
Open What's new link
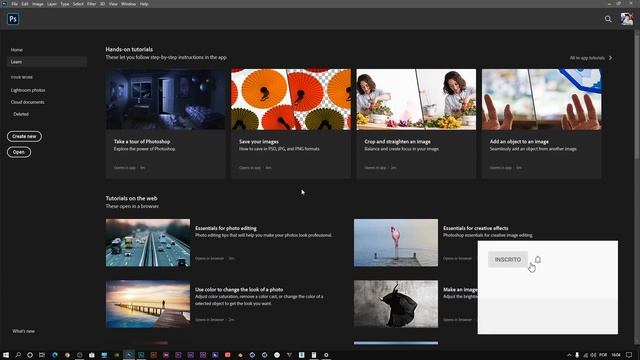point(23,331)
